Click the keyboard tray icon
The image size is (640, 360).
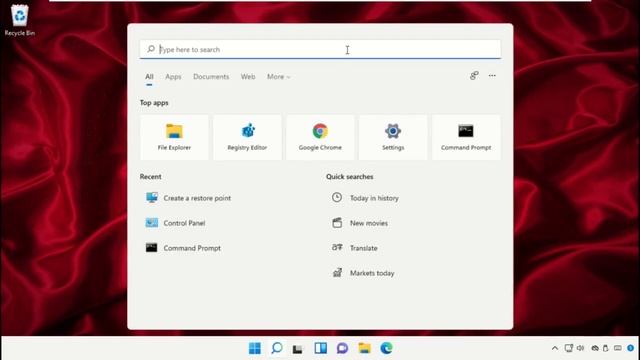pyautogui.click(x=618, y=348)
